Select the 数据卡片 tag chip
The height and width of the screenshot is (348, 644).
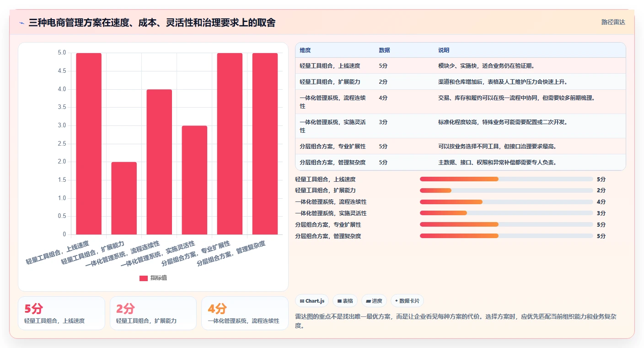point(407,301)
